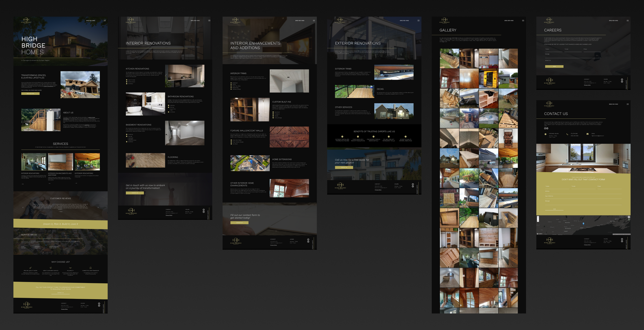
Task: Click the Phone field in the Careers form
Action: point(592,50)
